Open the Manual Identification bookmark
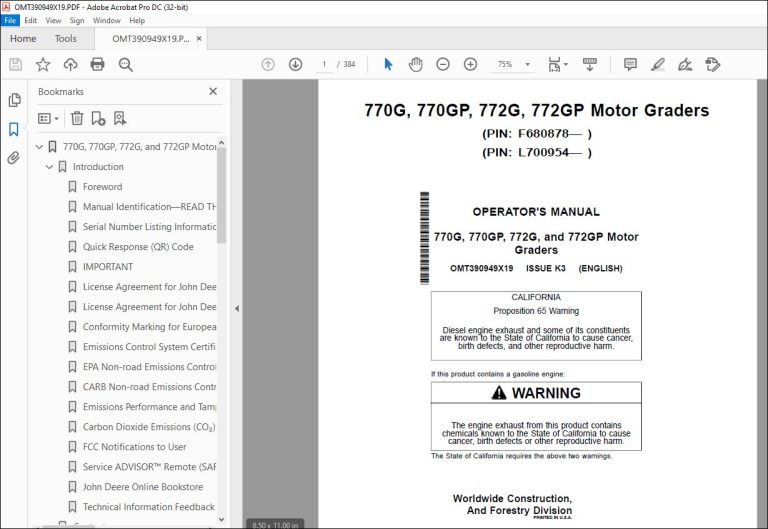The height and width of the screenshot is (529, 768). [149, 207]
